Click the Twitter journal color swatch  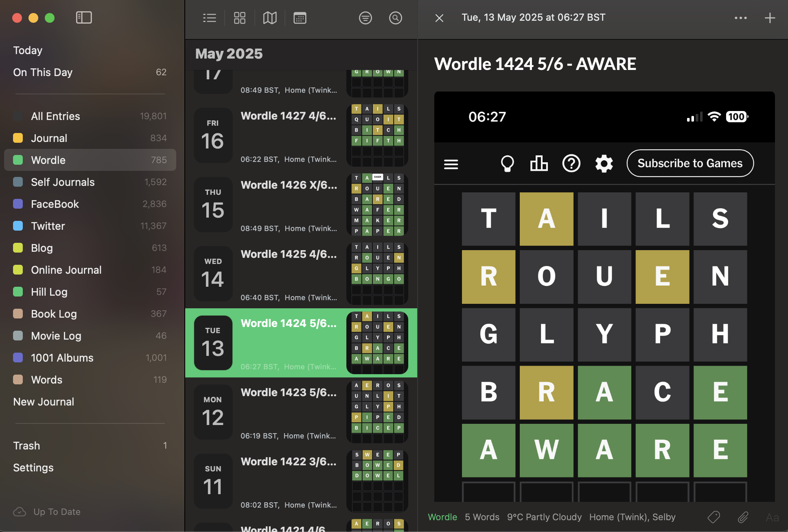(x=18, y=226)
